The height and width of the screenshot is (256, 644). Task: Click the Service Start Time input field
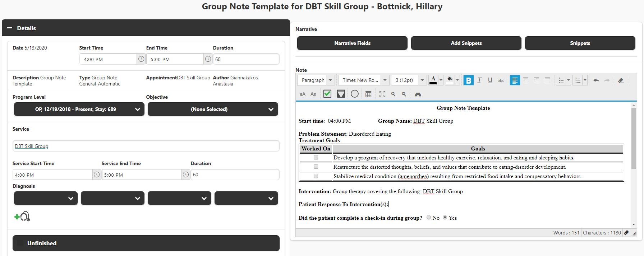[x=52, y=175]
